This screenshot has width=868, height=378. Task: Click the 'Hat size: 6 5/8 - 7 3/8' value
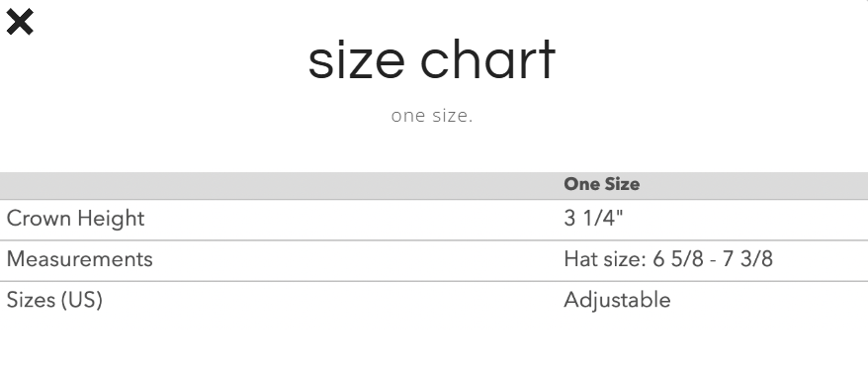(668, 259)
